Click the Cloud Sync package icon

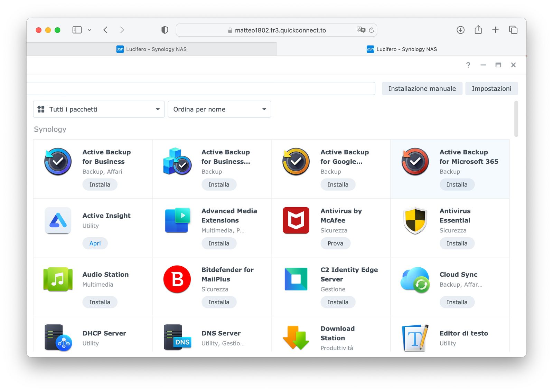(x=415, y=280)
